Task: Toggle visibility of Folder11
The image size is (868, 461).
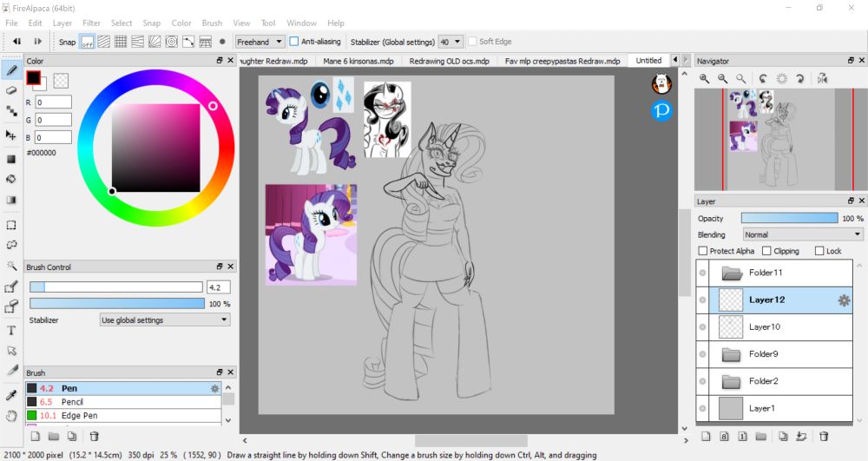Action: coord(702,273)
